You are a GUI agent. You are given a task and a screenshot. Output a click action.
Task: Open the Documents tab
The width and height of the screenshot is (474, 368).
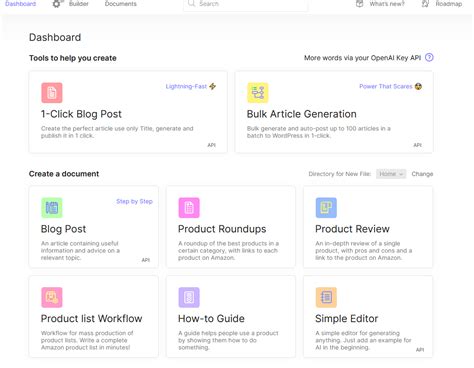(121, 4)
